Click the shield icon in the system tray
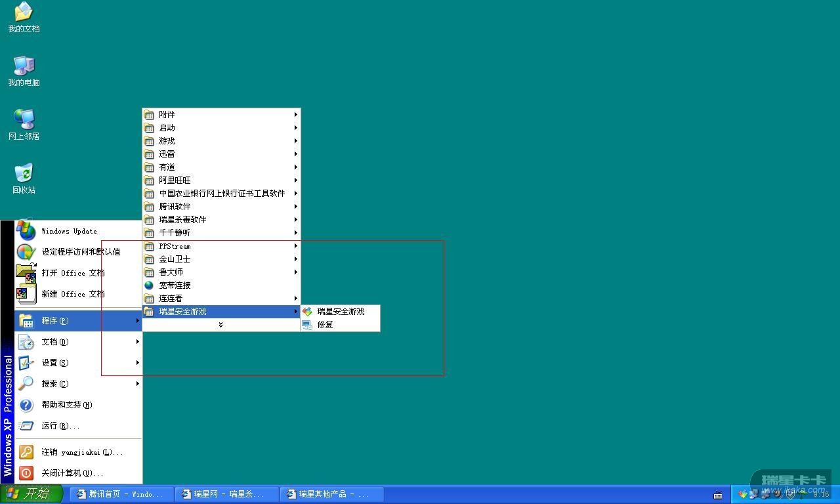840x504 pixels. [791, 494]
